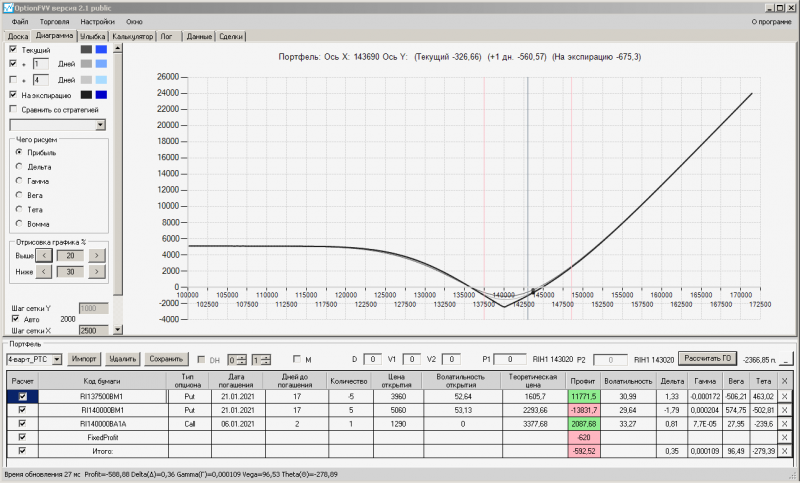This screenshot has height=483, width=800.
Task: Pick the blue Текущий color swatch
Action: (x=101, y=49)
